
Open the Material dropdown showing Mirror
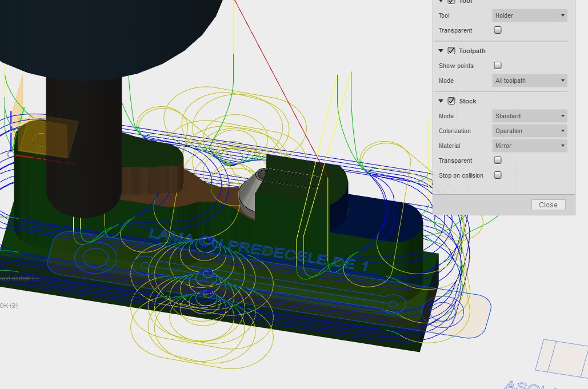[530, 146]
